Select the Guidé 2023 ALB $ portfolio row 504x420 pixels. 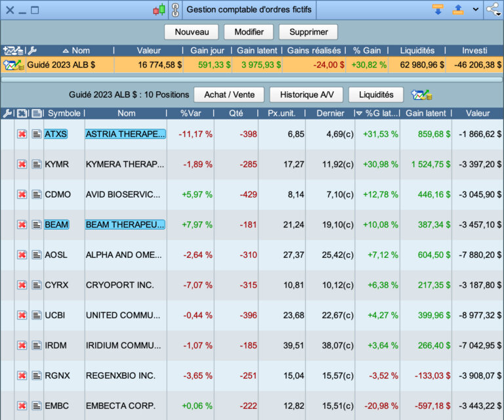(252, 65)
